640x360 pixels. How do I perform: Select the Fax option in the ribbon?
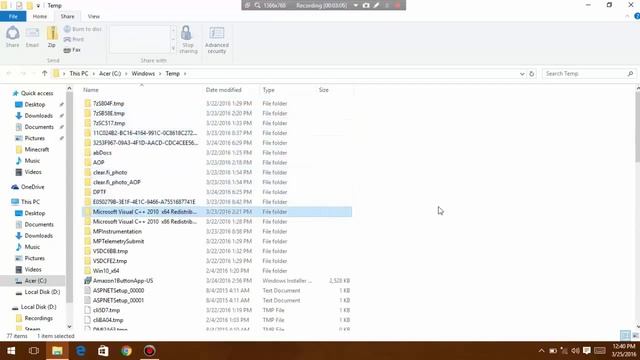(72, 50)
